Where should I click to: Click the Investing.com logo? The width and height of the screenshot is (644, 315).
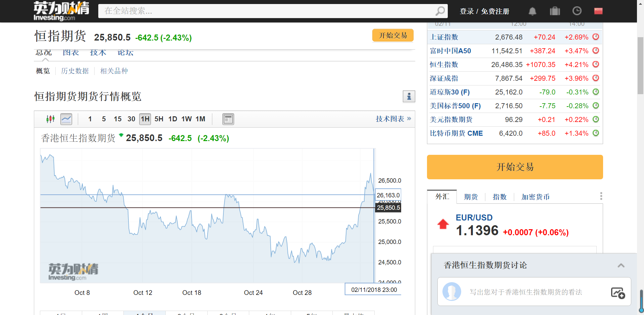pyautogui.click(x=61, y=11)
